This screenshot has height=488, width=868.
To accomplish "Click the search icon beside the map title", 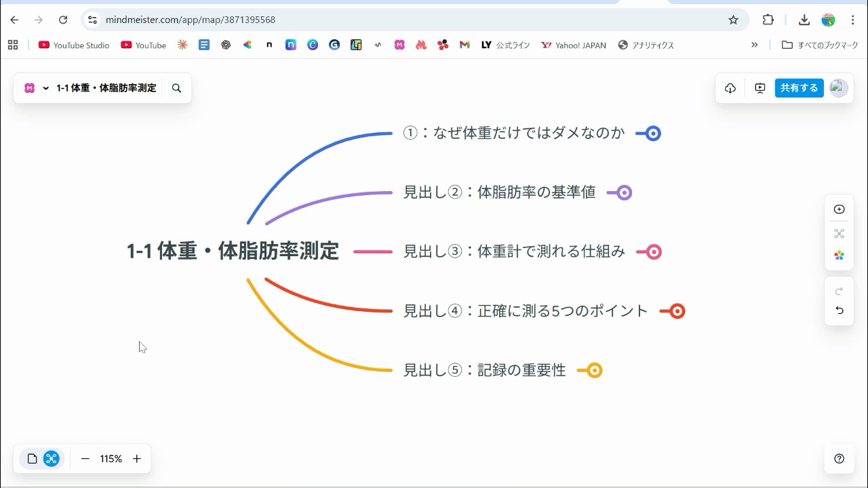I will [x=176, y=88].
